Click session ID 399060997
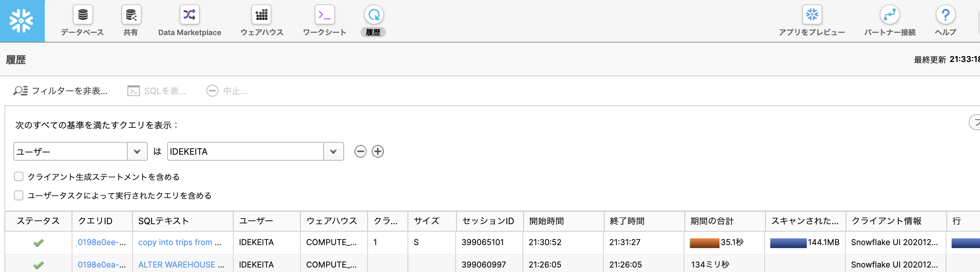This screenshot has height=272, width=980. pyautogui.click(x=484, y=265)
